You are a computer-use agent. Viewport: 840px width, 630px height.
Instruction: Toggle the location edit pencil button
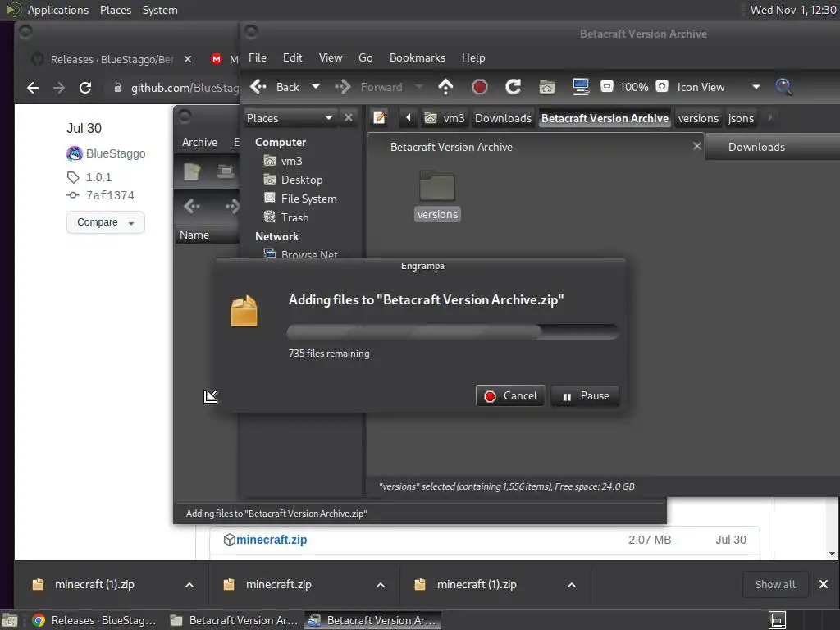tap(380, 117)
